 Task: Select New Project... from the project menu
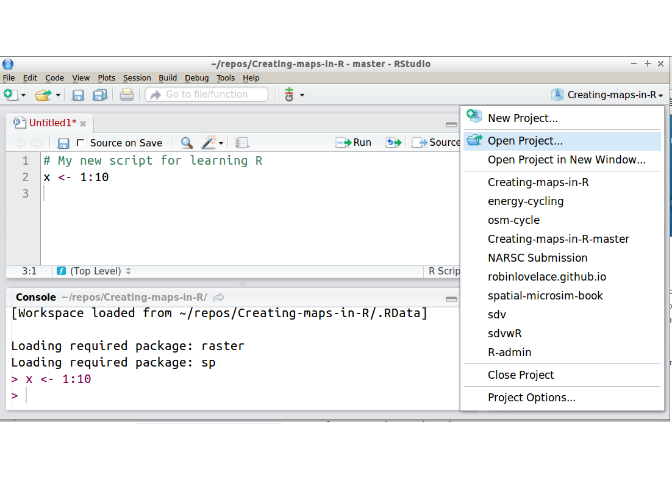tap(562, 118)
